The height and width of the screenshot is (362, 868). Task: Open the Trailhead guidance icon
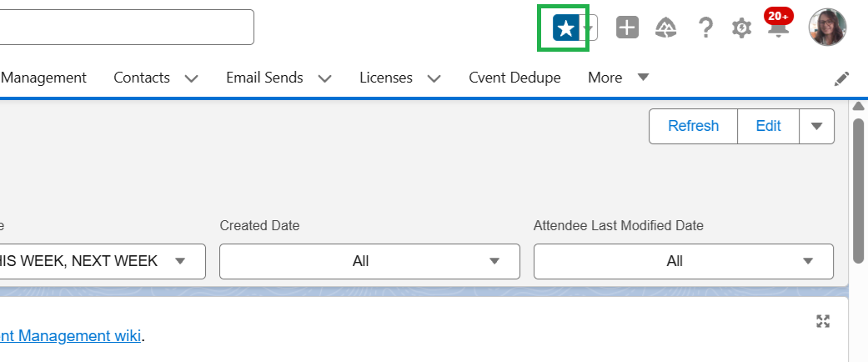click(665, 28)
